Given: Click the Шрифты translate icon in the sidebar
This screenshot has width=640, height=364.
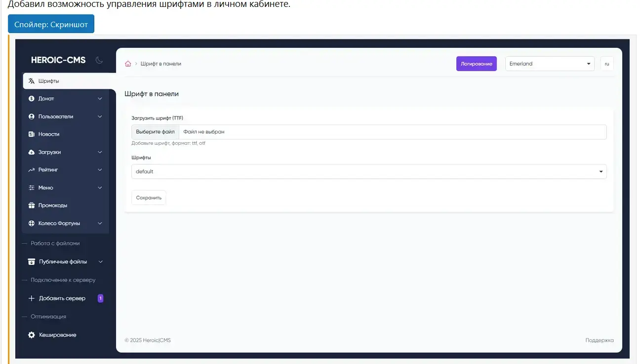Looking at the screenshot, I should [32, 81].
